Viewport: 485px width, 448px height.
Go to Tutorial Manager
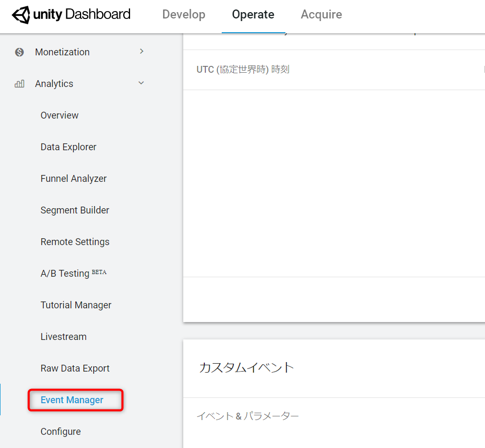tap(76, 305)
